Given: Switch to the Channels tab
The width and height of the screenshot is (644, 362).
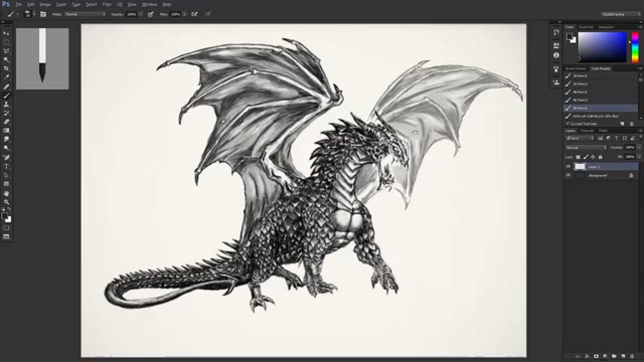Looking at the screenshot, I should point(587,130).
